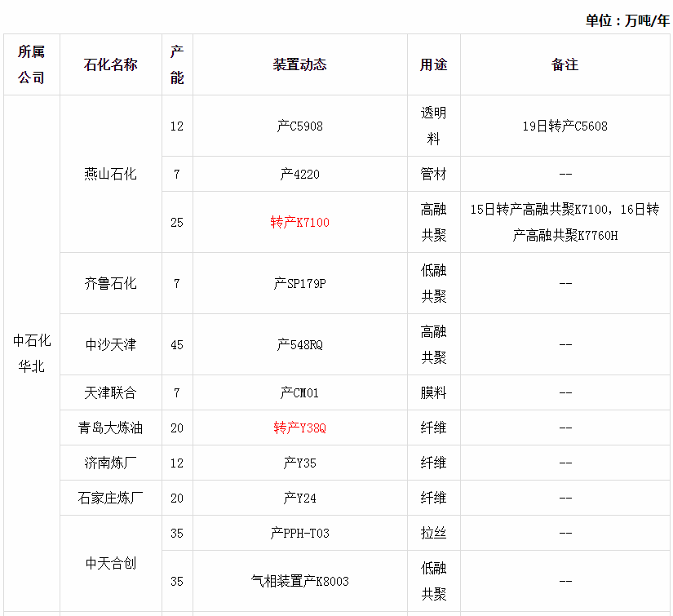Click the red 转产K7100 text
This screenshot has height=616, width=673.
point(299,222)
